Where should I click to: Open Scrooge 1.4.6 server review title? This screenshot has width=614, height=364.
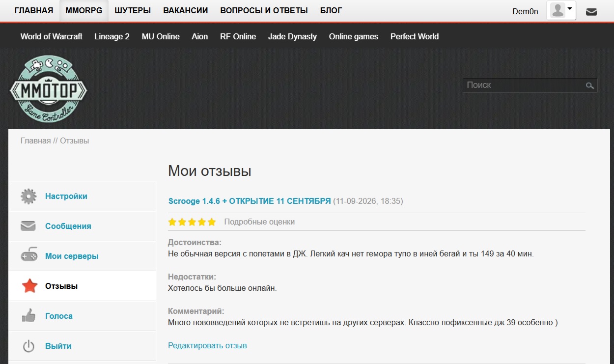click(x=250, y=201)
